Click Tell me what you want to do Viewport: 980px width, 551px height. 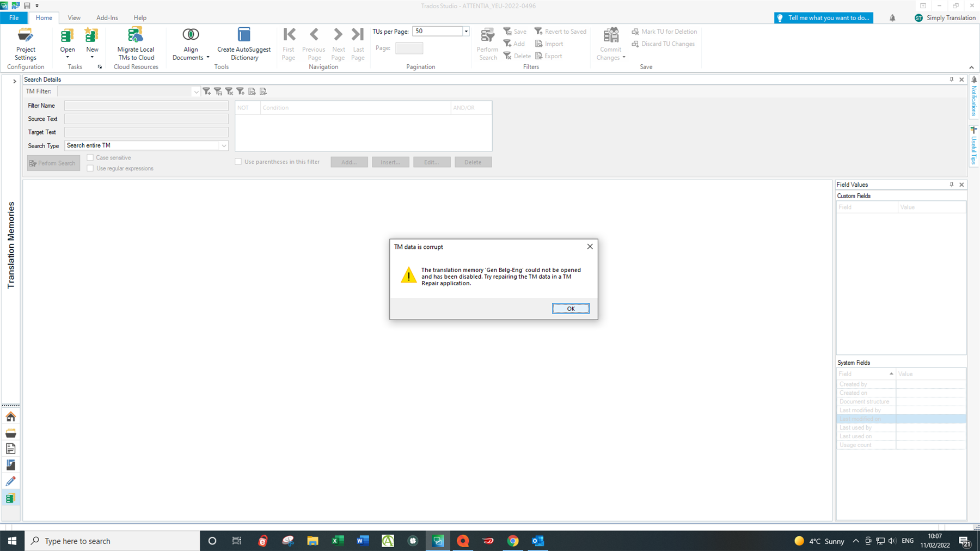pos(824,18)
